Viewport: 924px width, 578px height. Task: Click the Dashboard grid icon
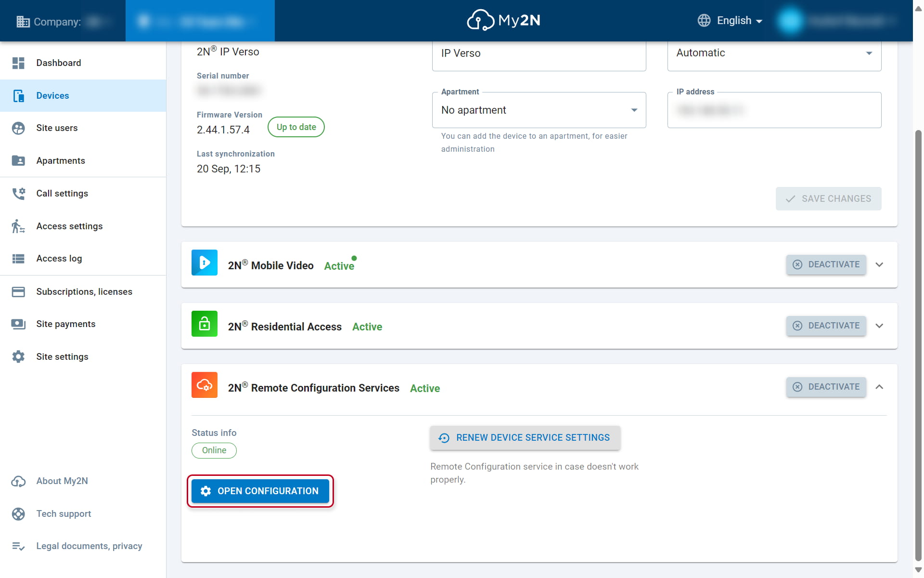(x=18, y=63)
